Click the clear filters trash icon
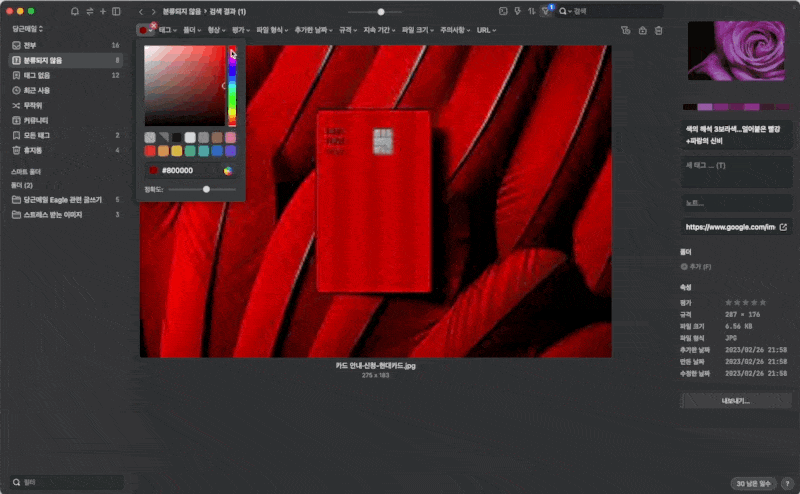This screenshot has width=800, height=494. pyautogui.click(x=659, y=31)
